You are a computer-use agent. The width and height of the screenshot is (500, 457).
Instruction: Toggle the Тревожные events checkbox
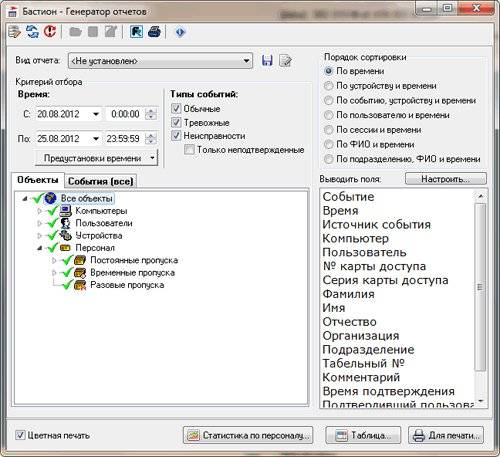(x=176, y=122)
